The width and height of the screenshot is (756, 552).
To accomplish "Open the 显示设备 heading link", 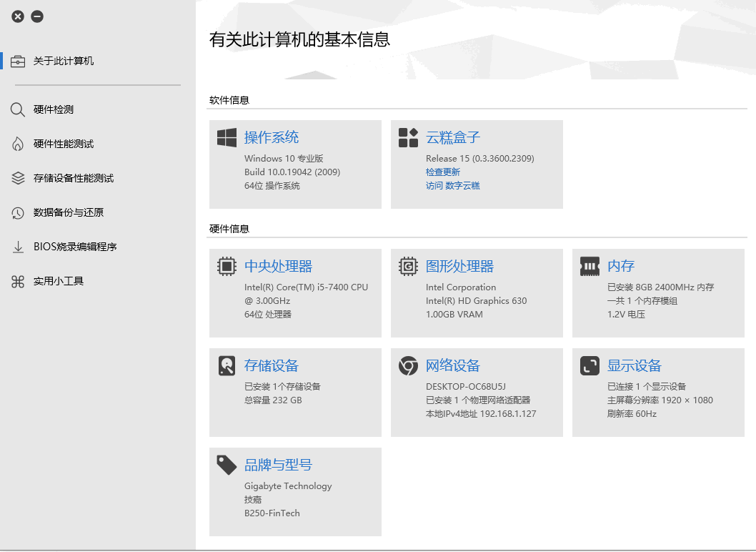I will (634, 366).
